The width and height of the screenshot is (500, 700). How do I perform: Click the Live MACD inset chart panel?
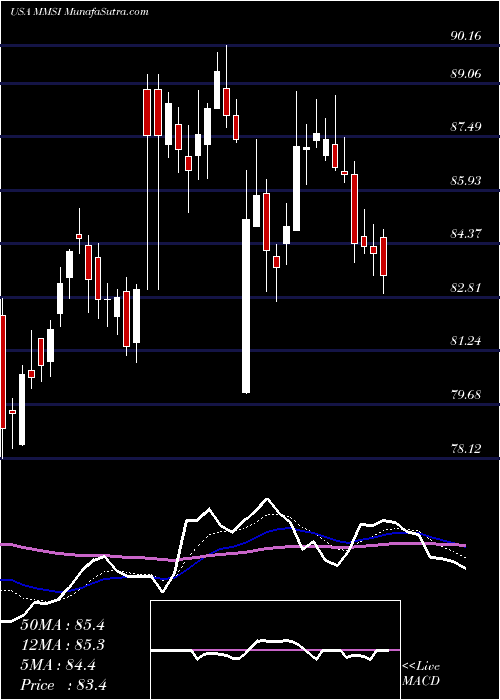275,650
